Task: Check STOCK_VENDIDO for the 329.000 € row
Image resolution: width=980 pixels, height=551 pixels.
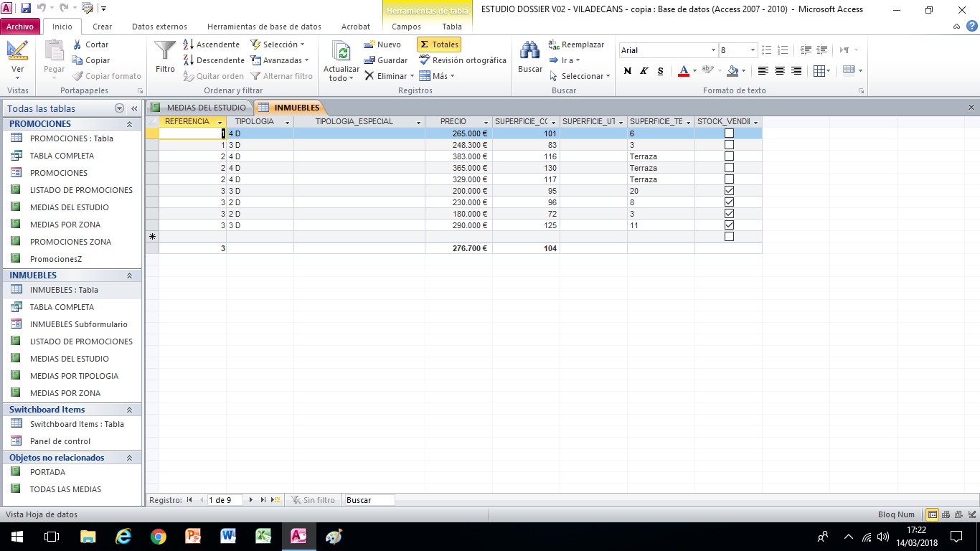Action: click(x=729, y=179)
